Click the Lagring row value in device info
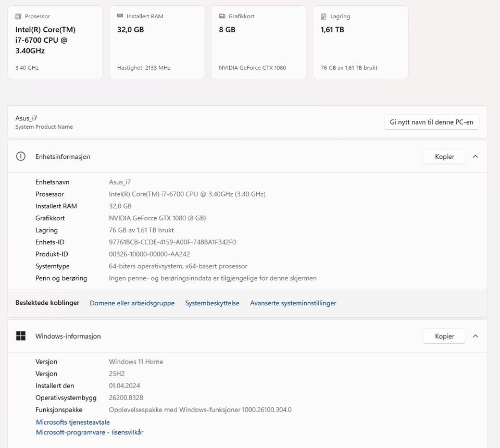500x448 pixels. pos(141,230)
